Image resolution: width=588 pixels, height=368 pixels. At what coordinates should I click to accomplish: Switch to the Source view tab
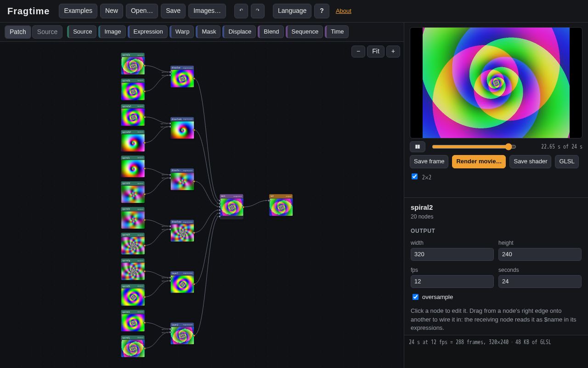click(47, 32)
